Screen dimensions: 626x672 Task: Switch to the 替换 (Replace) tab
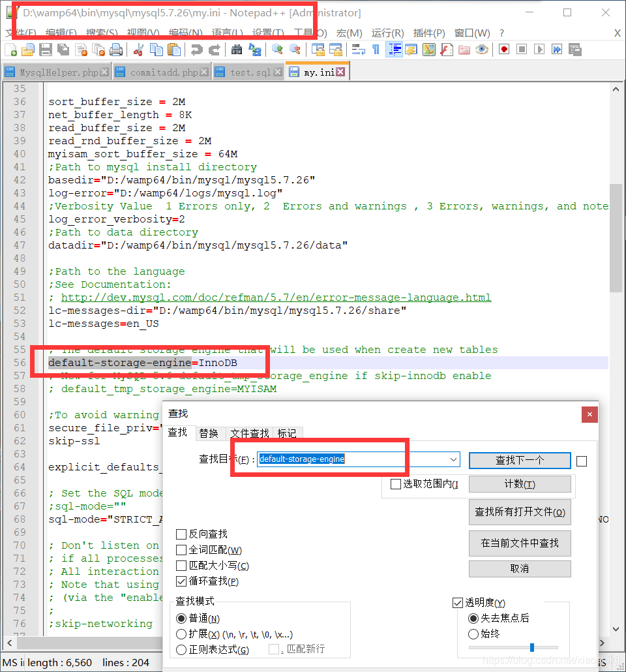point(211,433)
